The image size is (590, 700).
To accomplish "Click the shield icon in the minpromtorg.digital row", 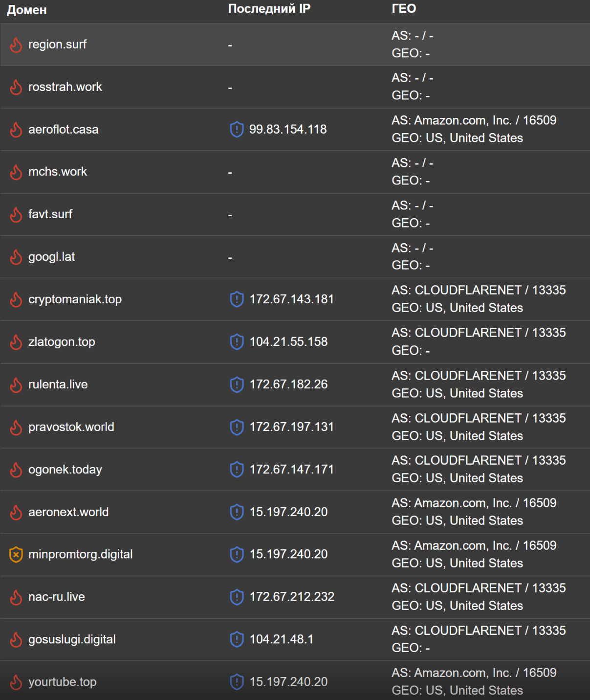I will point(237,554).
